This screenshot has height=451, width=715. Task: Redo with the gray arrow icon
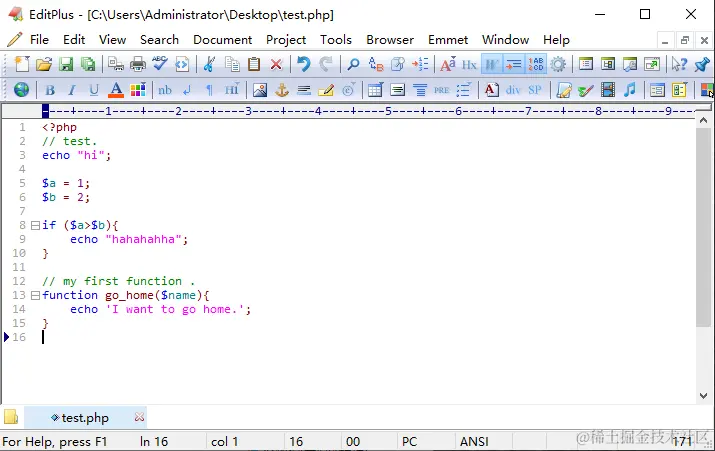(326, 64)
